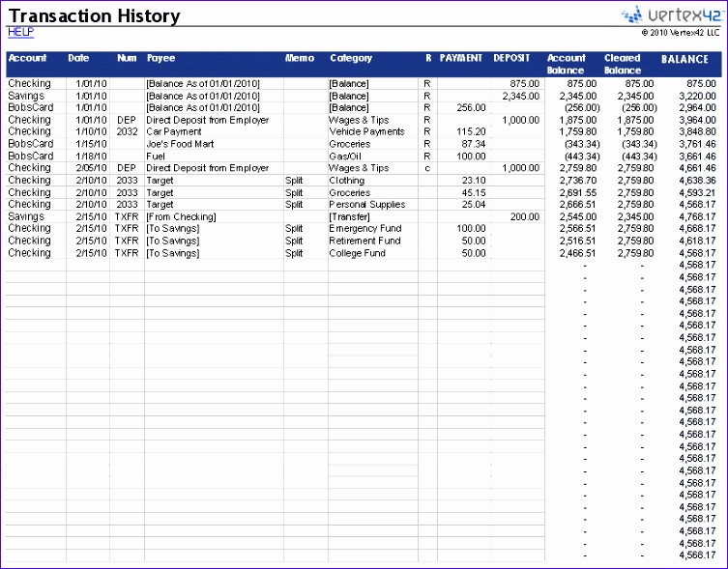
Task: Click the lowercase 'c' reconcile status cell
Action: pyautogui.click(x=426, y=168)
